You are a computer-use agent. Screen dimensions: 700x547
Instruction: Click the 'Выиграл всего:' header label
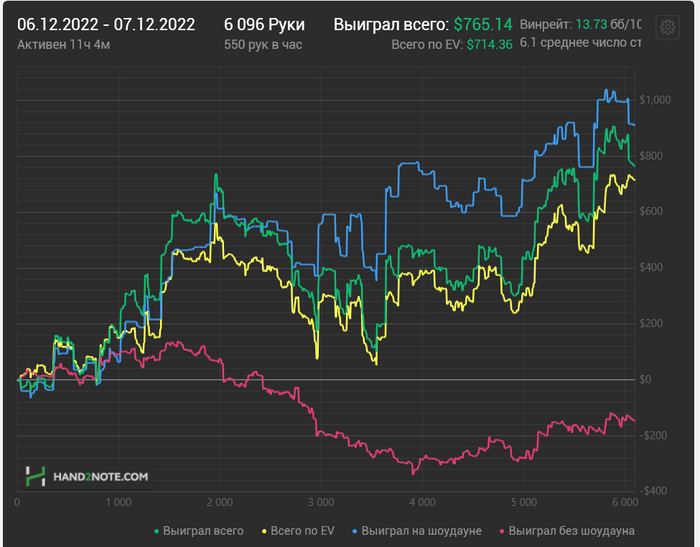[391, 25]
